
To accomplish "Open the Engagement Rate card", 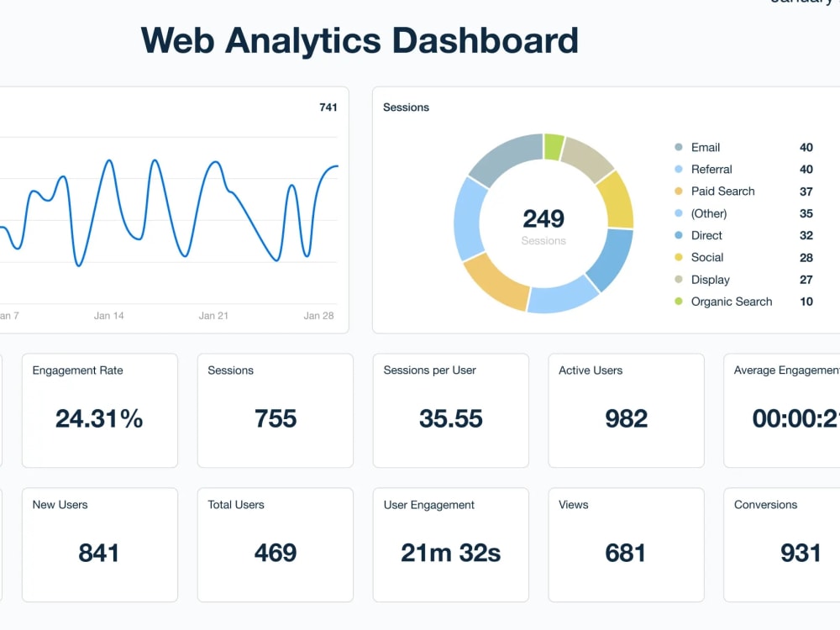I will tap(99, 410).
